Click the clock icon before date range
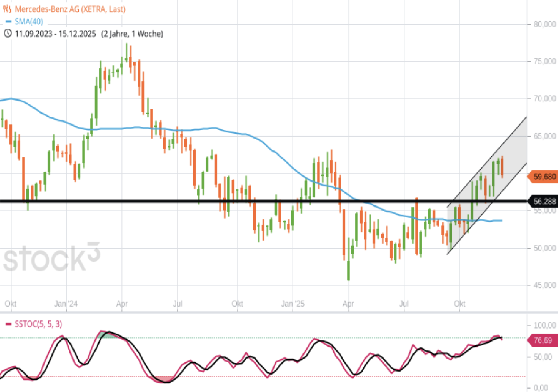 coord(8,34)
